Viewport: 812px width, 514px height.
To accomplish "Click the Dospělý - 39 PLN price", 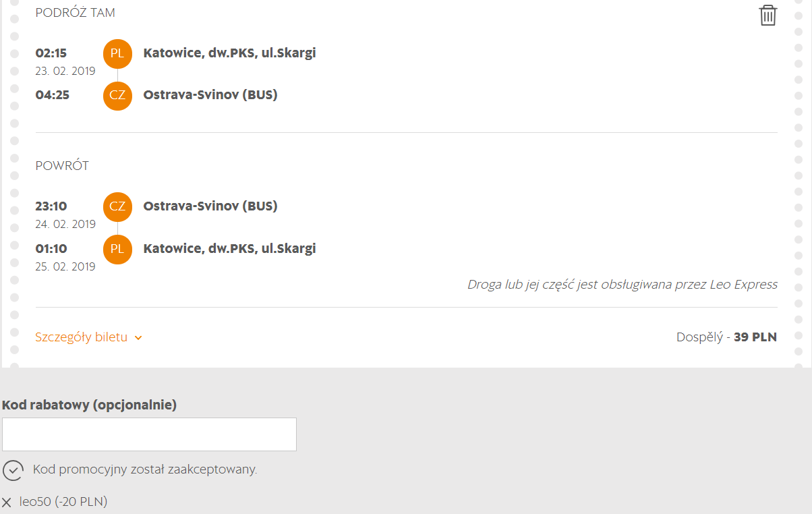I will click(726, 337).
